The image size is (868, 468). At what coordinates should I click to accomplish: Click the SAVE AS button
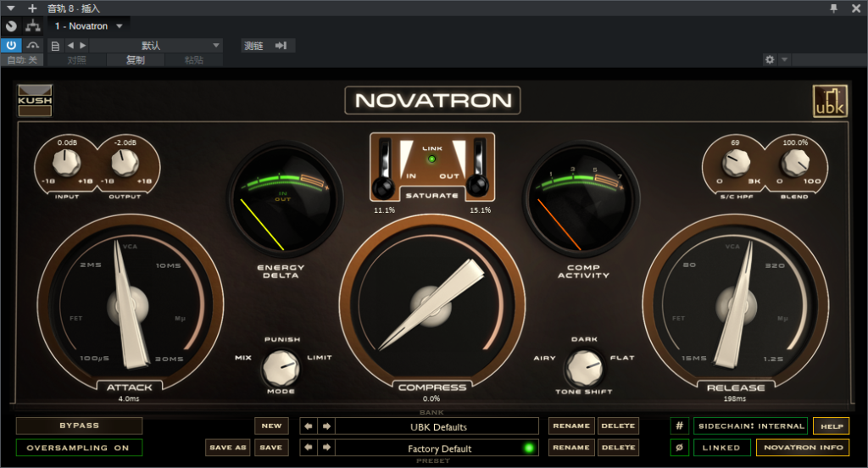click(x=227, y=448)
